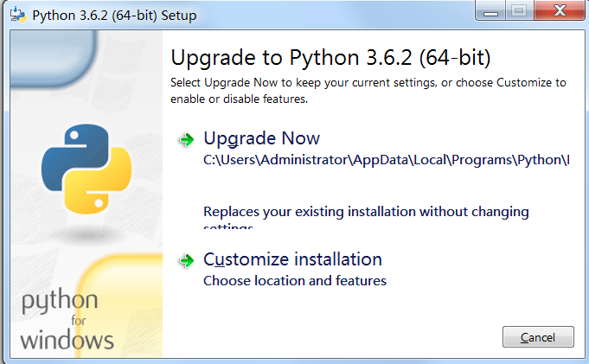Click the green arrow beside Upgrade Now
This screenshot has width=589, height=364.
187,140
